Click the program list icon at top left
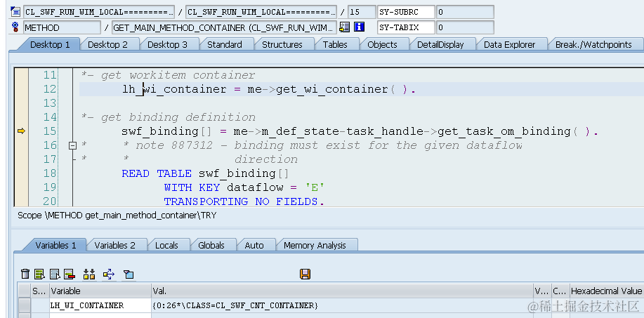The image size is (644, 318). [x=15, y=12]
